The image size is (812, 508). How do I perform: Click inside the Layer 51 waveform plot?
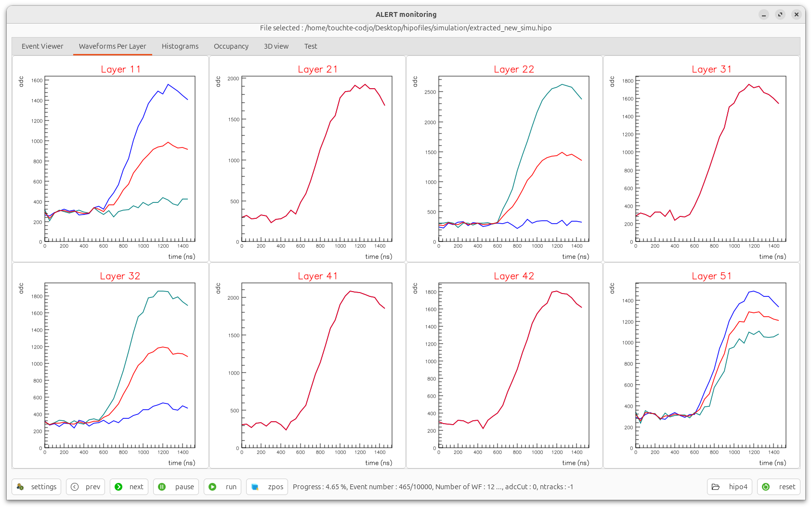coord(711,365)
